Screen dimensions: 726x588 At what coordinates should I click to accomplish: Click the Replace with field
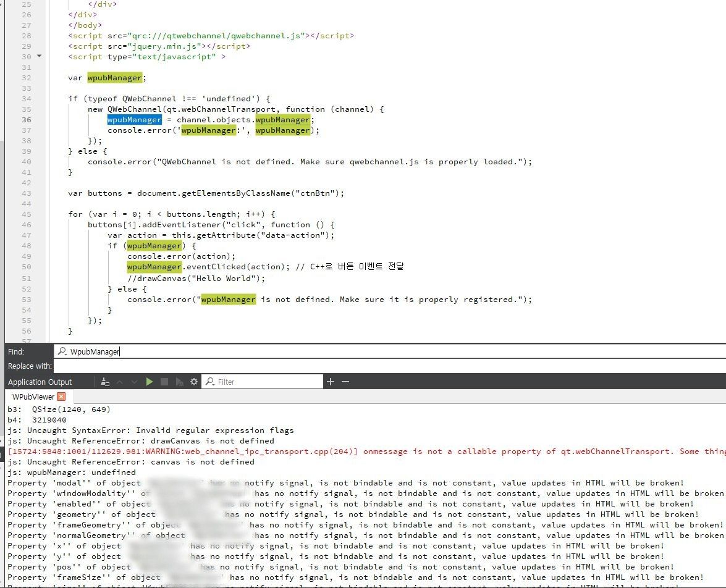[390, 366]
